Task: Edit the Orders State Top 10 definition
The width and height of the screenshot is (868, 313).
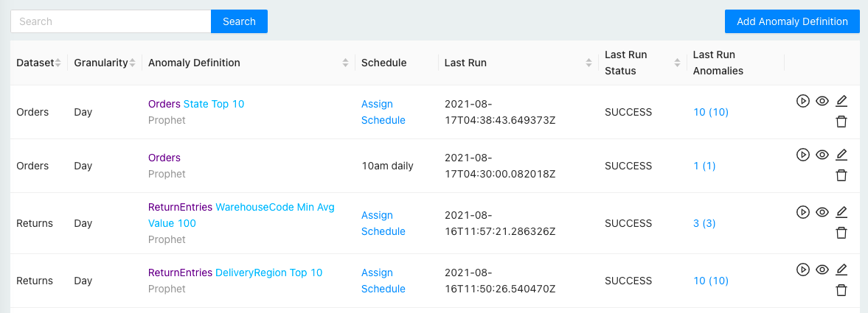Action: point(841,101)
